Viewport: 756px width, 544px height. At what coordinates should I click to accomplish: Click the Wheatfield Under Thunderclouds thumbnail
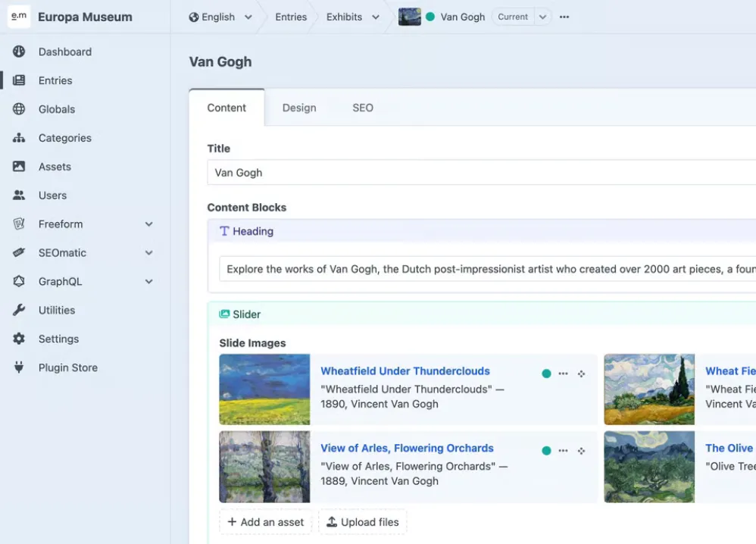click(264, 389)
